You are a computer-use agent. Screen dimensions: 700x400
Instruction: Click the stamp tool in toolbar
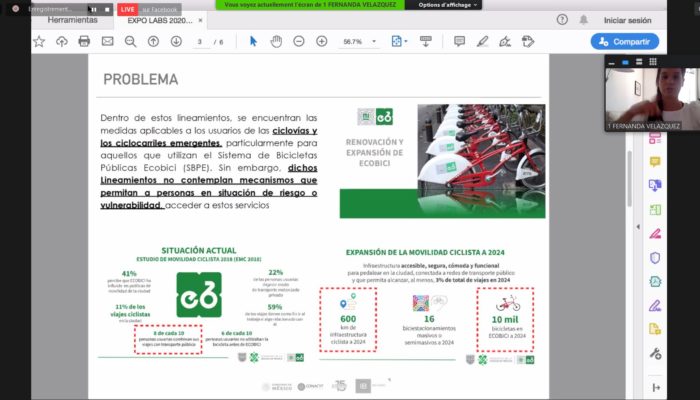[528, 42]
